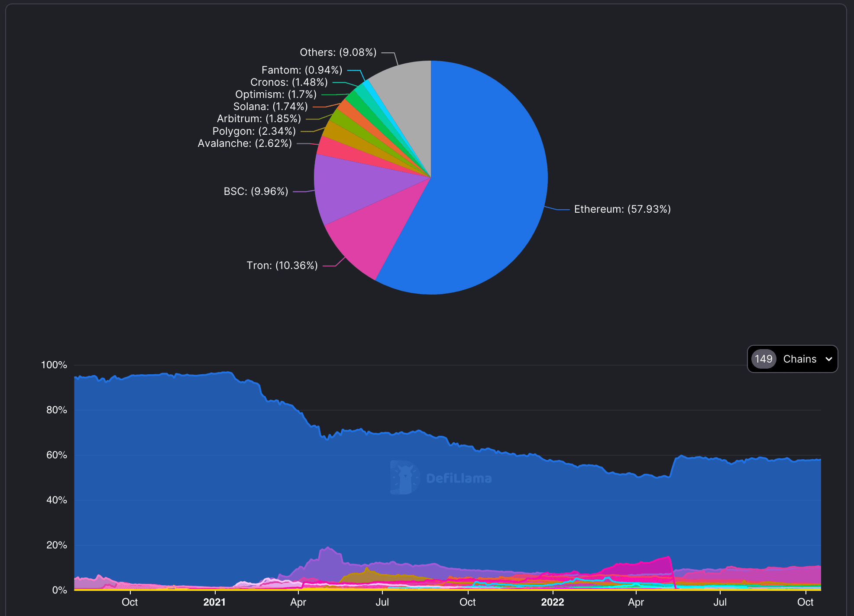
Task: Click the 'Ethereum: (57.93%)' label
Action: 622,209
